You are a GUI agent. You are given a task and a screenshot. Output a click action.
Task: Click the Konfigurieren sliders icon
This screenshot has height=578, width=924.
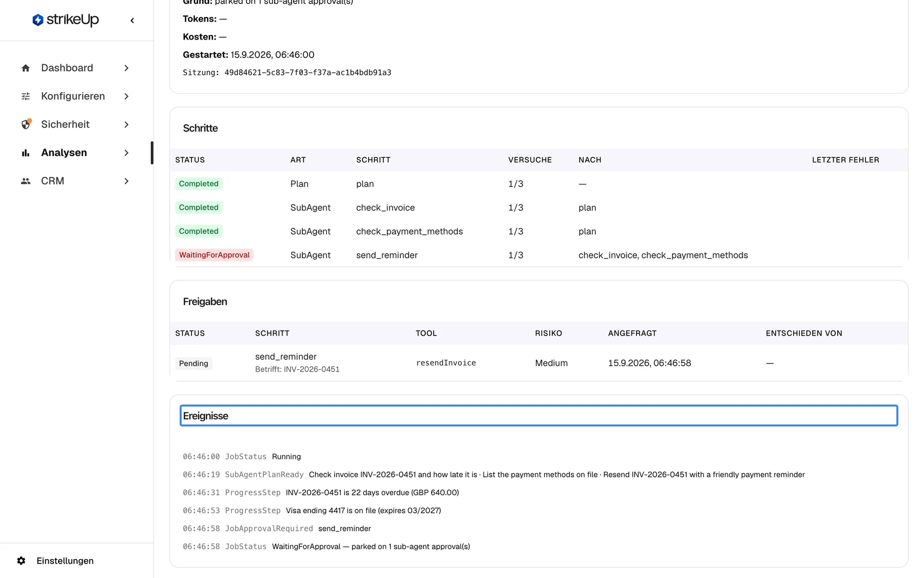(x=26, y=96)
